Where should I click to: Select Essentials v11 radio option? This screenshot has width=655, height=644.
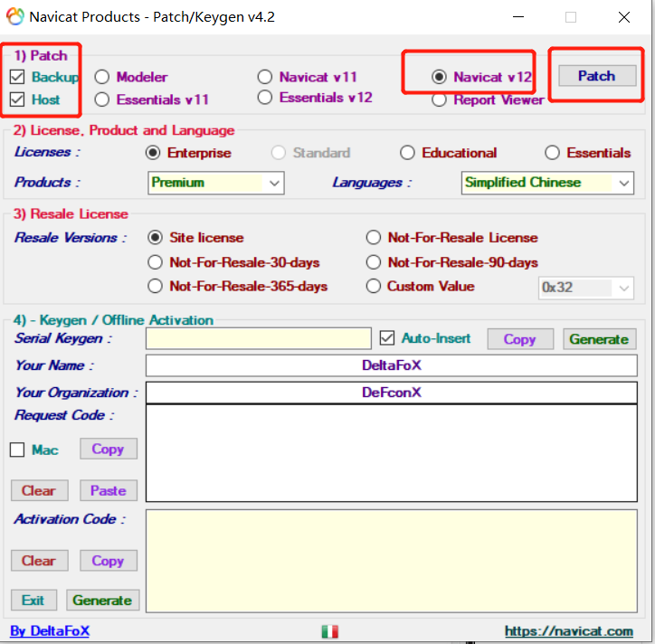pos(102,99)
